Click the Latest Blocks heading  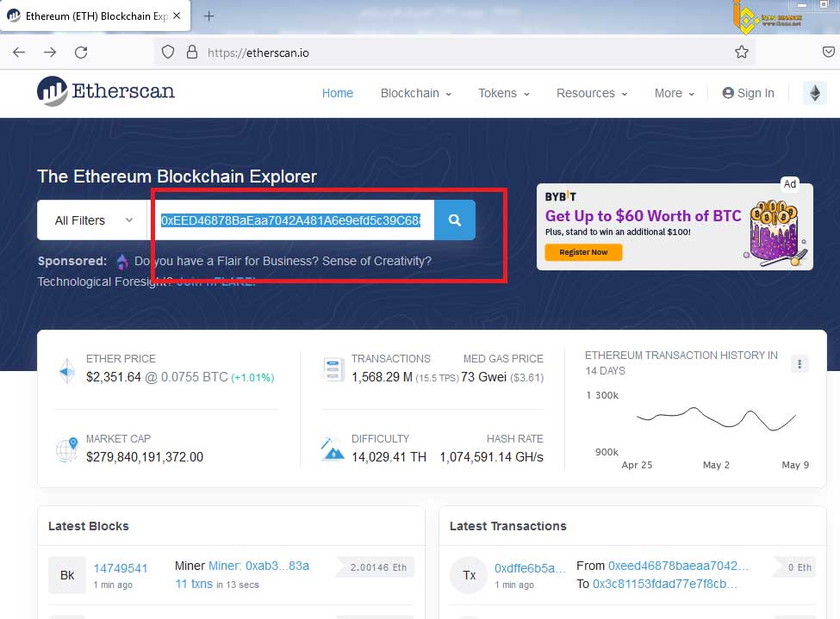pos(89,526)
